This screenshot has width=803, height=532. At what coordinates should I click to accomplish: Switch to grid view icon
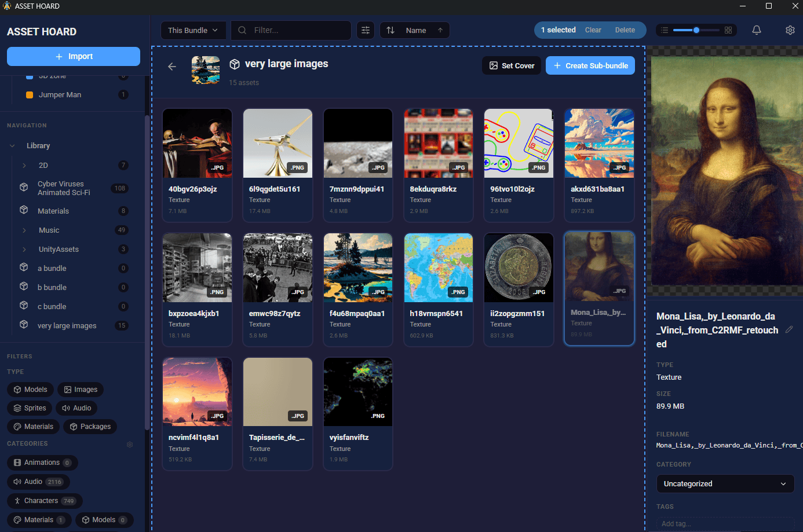[x=728, y=30]
